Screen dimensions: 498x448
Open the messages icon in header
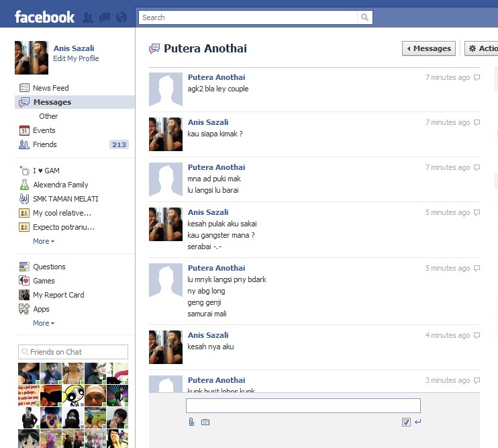(105, 17)
